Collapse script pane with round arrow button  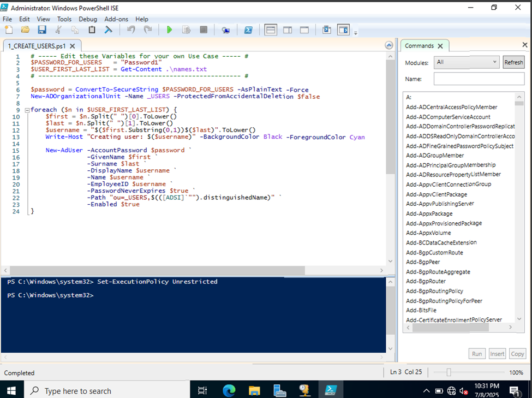pos(389,45)
